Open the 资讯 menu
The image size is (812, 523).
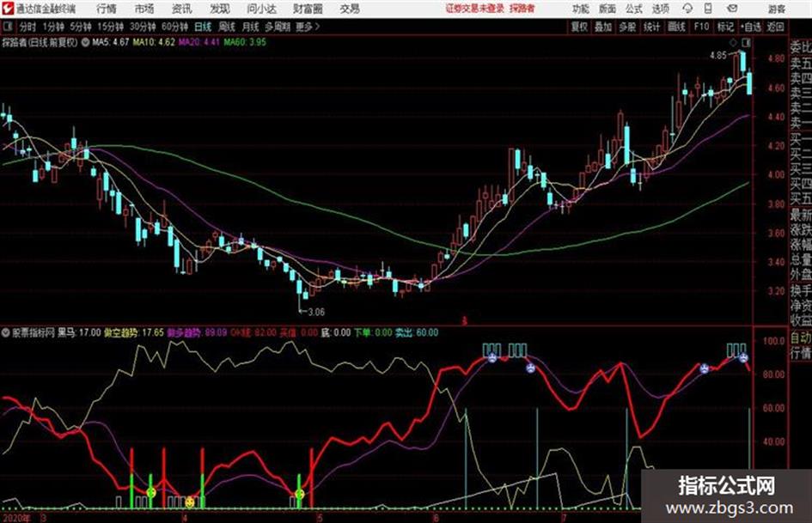tap(181, 9)
